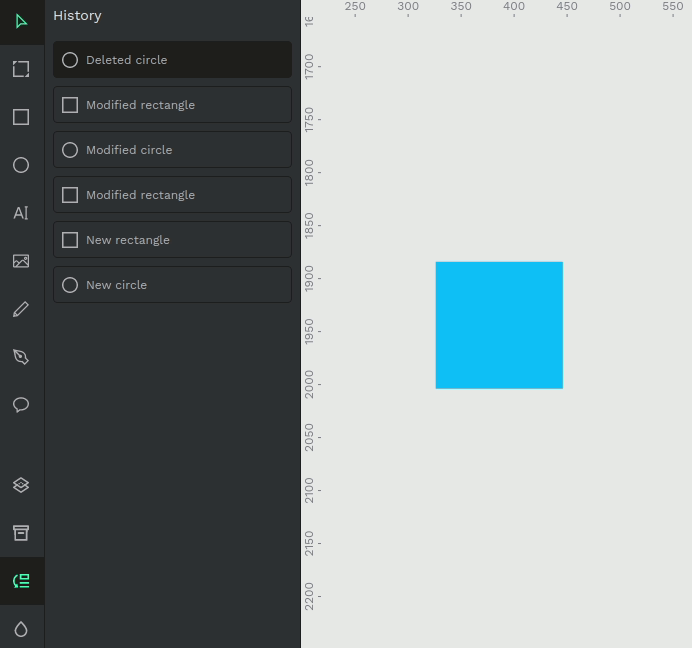
Task: Select the Ellipse tool in toolbar
Action: tap(21, 165)
